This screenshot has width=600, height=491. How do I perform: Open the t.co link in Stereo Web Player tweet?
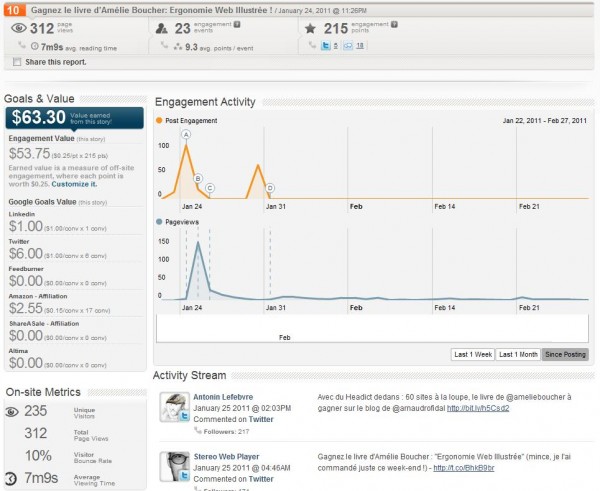[x=464, y=468]
